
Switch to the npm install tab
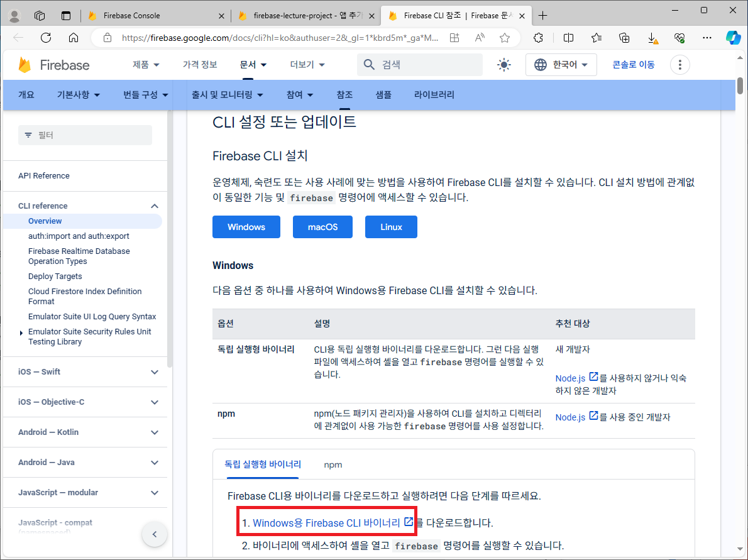tap(333, 464)
